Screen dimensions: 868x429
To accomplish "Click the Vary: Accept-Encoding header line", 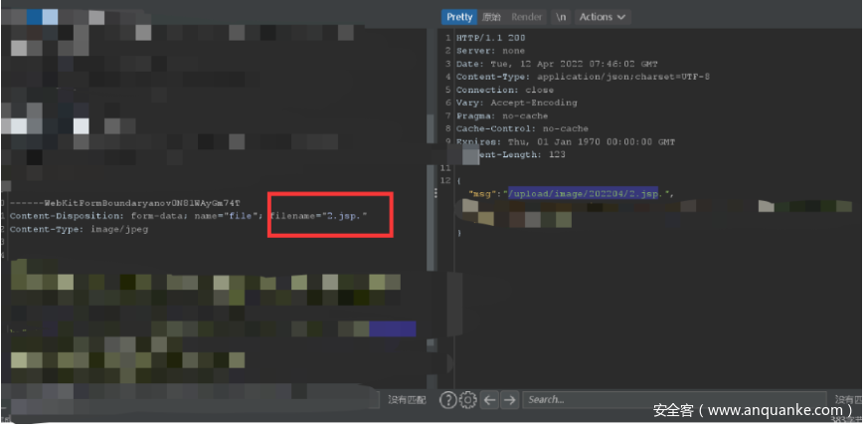I will [516, 103].
